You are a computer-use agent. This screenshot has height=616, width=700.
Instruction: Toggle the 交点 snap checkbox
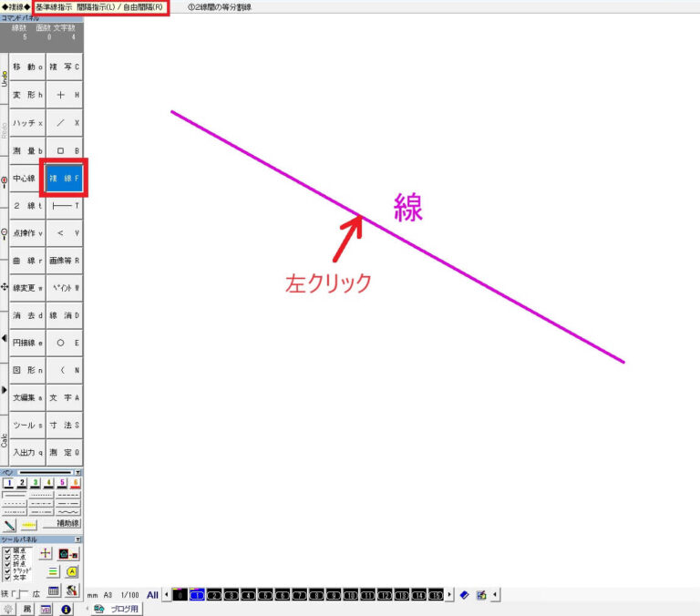[7, 558]
